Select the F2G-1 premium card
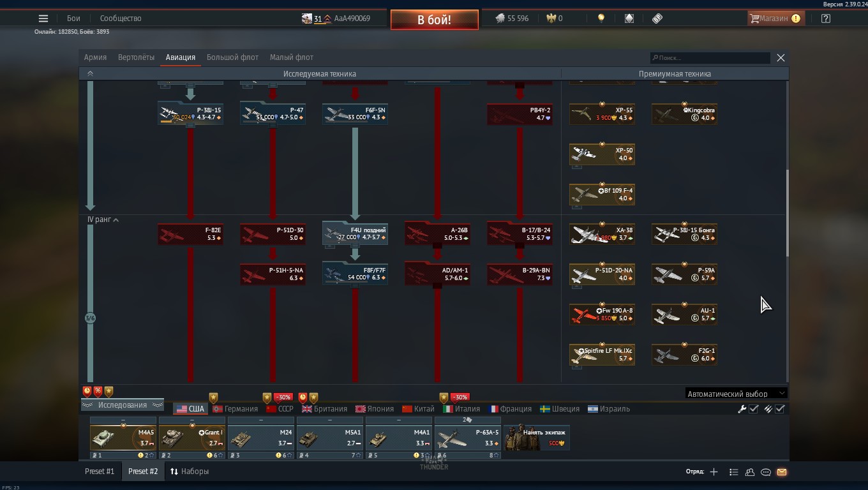The image size is (868, 490). 684,355
